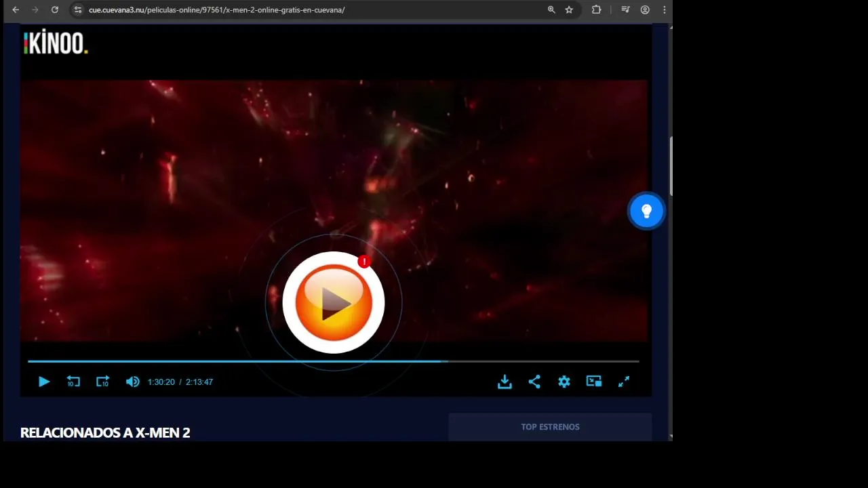
Task: Skip forward 10 seconds
Action: (x=102, y=382)
